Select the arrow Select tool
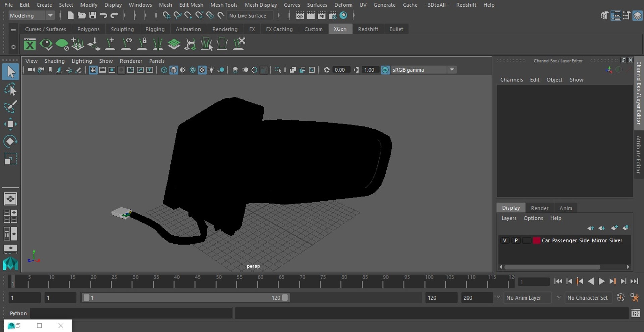Screen dimensions: 644x332 [10, 72]
